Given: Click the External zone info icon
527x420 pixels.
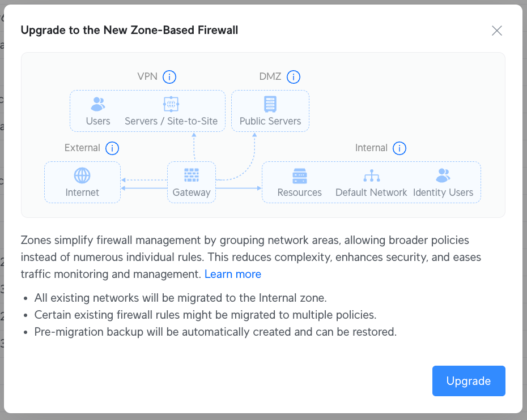Looking at the screenshot, I should [x=112, y=148].
